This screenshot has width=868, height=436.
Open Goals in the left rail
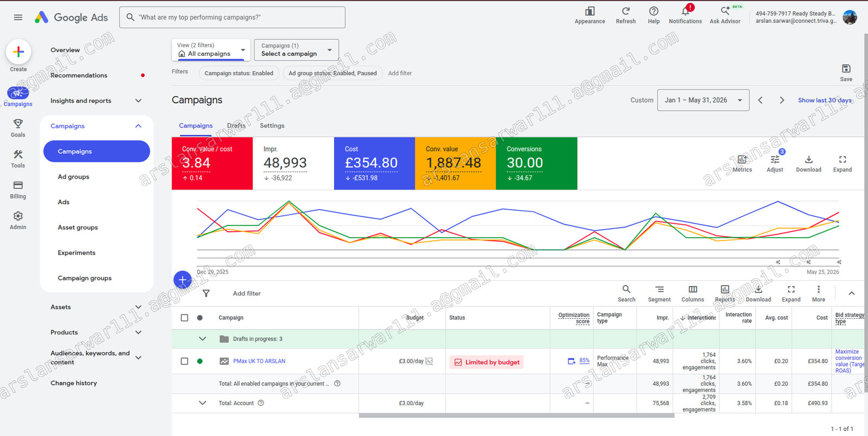18,128
